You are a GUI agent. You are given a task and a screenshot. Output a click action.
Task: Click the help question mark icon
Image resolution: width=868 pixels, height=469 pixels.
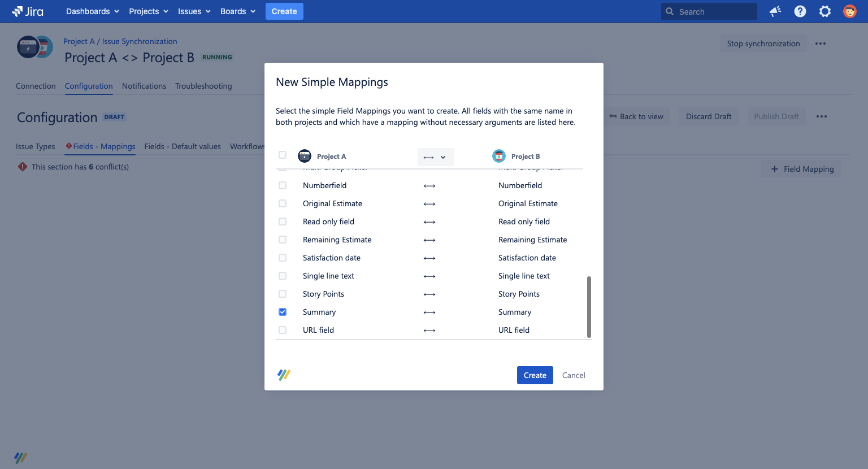coord(800,11)
